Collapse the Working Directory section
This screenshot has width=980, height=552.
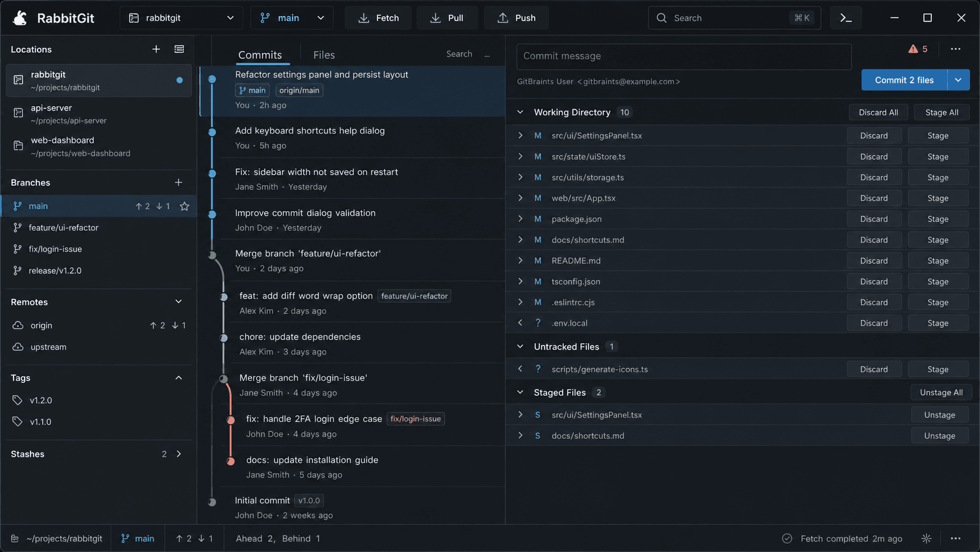point(520,112)
